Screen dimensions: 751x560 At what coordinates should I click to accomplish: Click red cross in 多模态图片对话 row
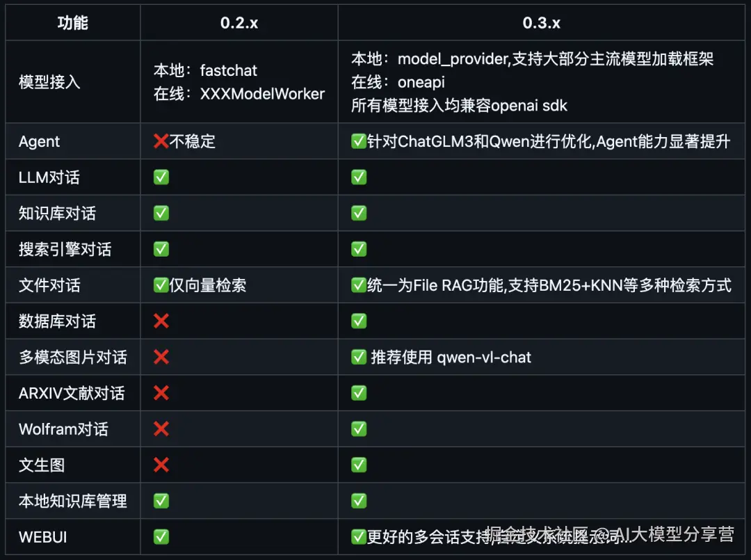point(161,357)
